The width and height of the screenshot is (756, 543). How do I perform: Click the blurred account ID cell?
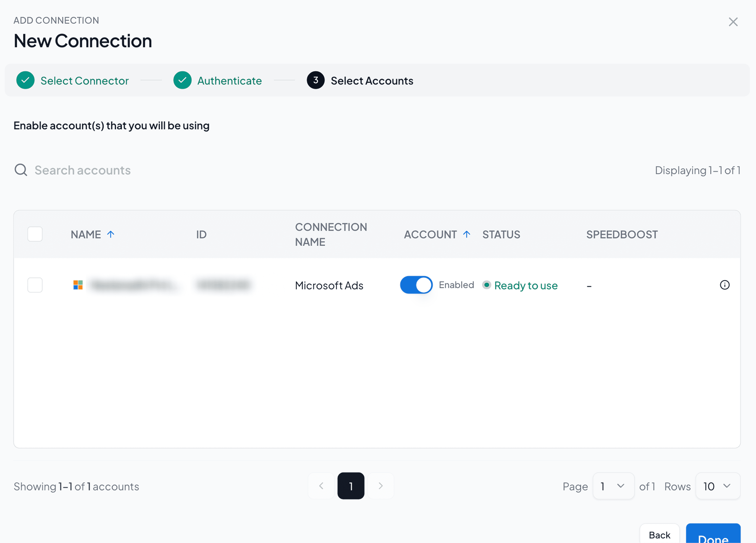223,285
